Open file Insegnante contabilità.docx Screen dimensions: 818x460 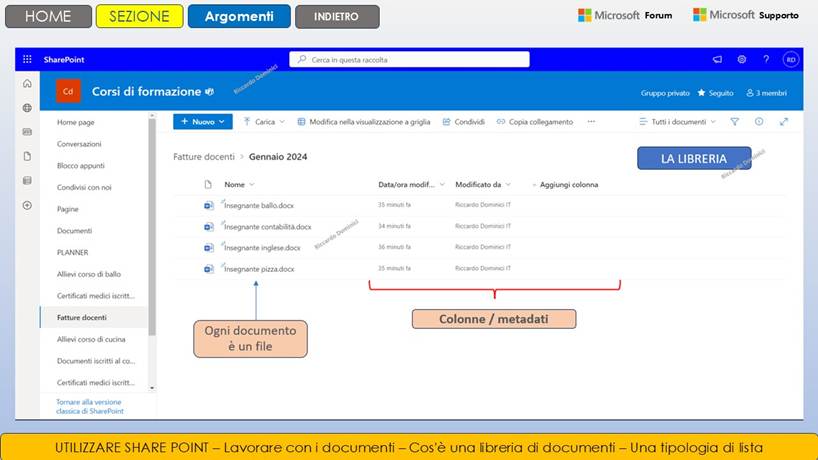point(268,227)
